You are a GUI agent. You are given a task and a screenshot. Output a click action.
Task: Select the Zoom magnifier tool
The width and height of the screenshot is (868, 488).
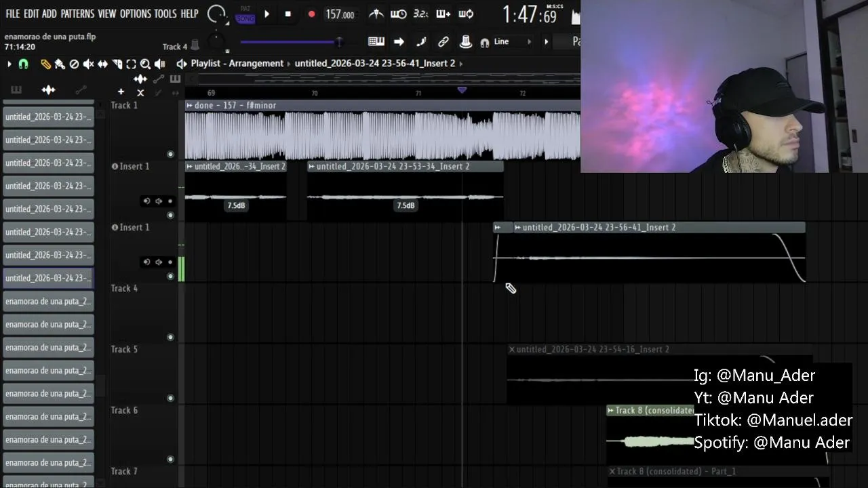point(145,64)
